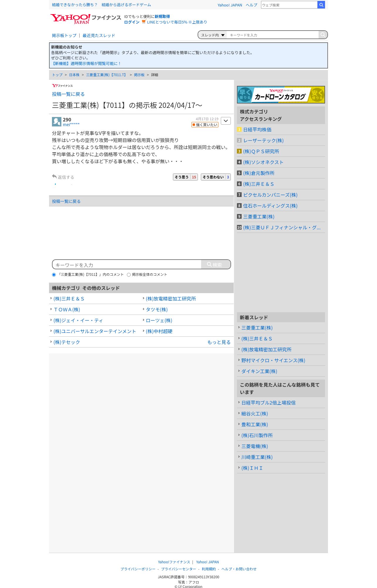Open 日経平均ブル2倍上場投信 link
377x588 pixels.
pos(269,403)
